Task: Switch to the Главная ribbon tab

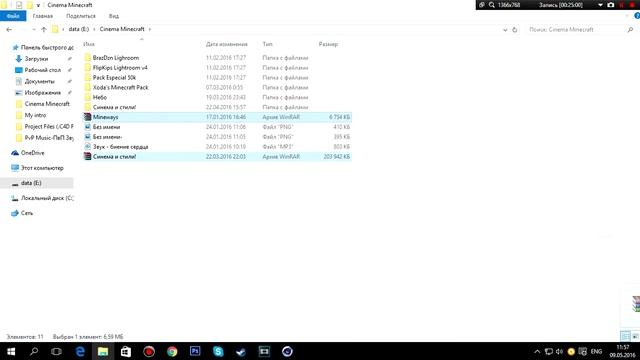Action: 43,16
